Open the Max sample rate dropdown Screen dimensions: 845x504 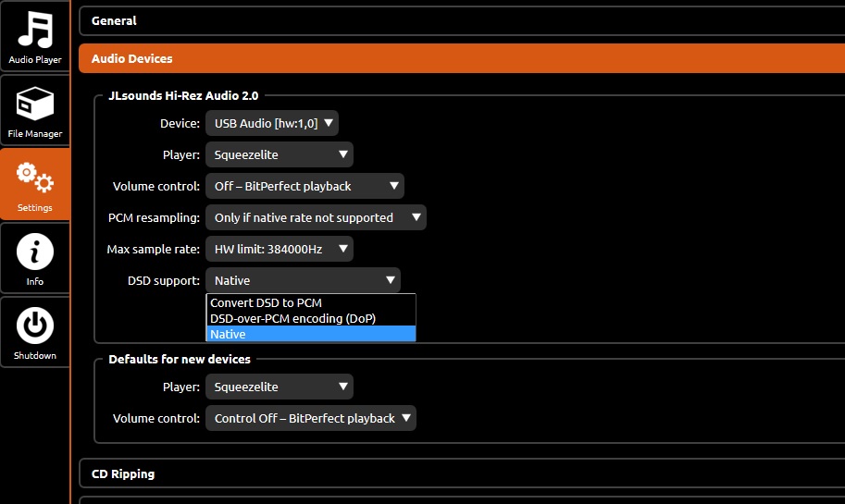[280, 249]
